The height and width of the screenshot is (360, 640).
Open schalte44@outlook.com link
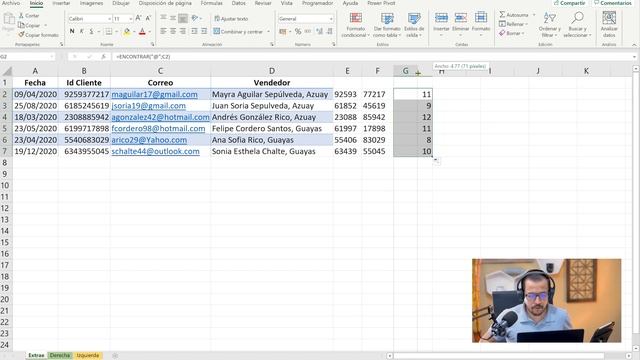[x=156, y=151]
